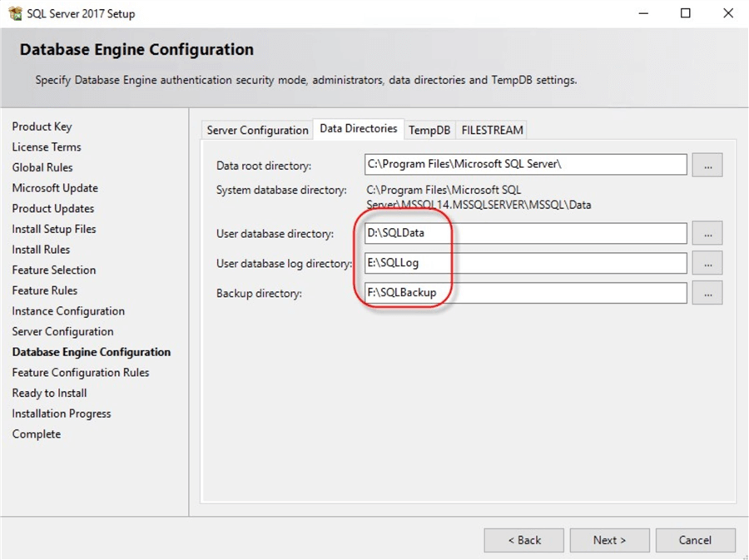Select the Ready to Install step

[49, 393]
